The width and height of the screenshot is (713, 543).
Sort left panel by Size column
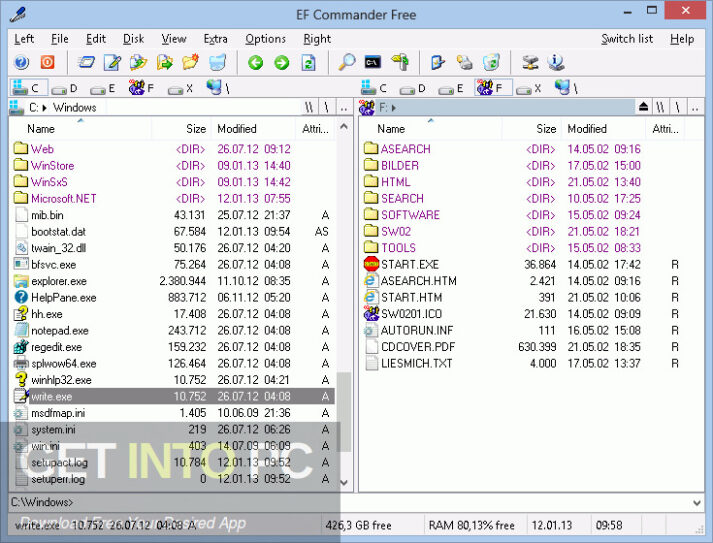(181, 129)
